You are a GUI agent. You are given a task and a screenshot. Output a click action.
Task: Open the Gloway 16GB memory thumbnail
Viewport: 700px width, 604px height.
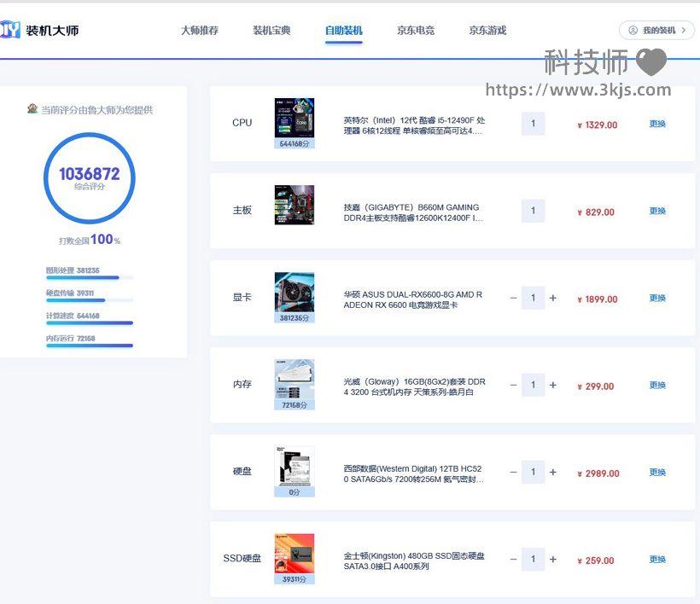click(x=295, y=379)
